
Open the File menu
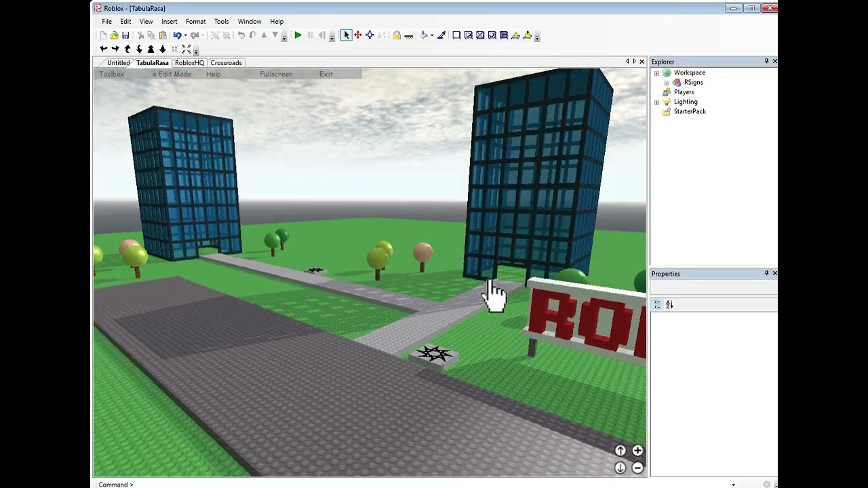[107, 22]
